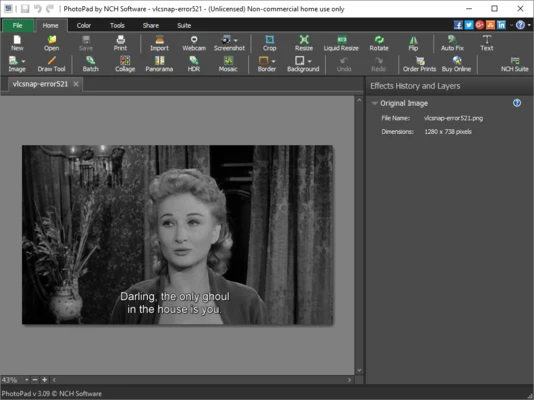Click Order Prints
Screen dimensions: 534x400
tap(419, 64)
